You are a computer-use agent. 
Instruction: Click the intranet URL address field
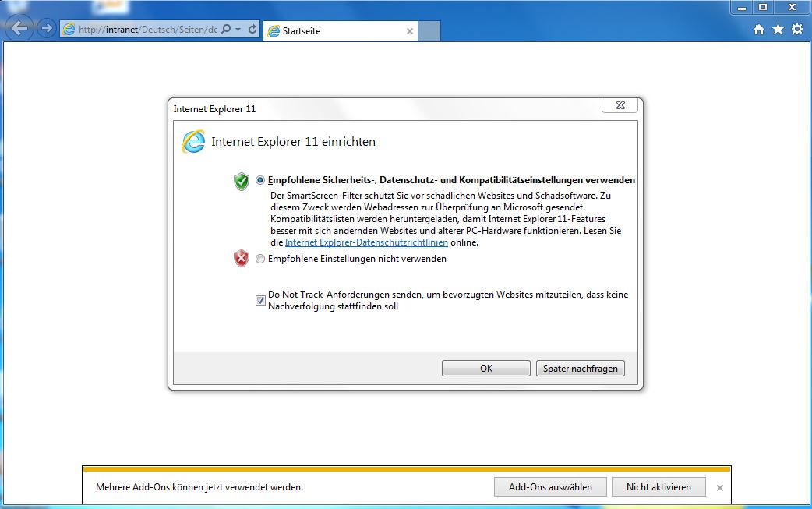[147, 30]
